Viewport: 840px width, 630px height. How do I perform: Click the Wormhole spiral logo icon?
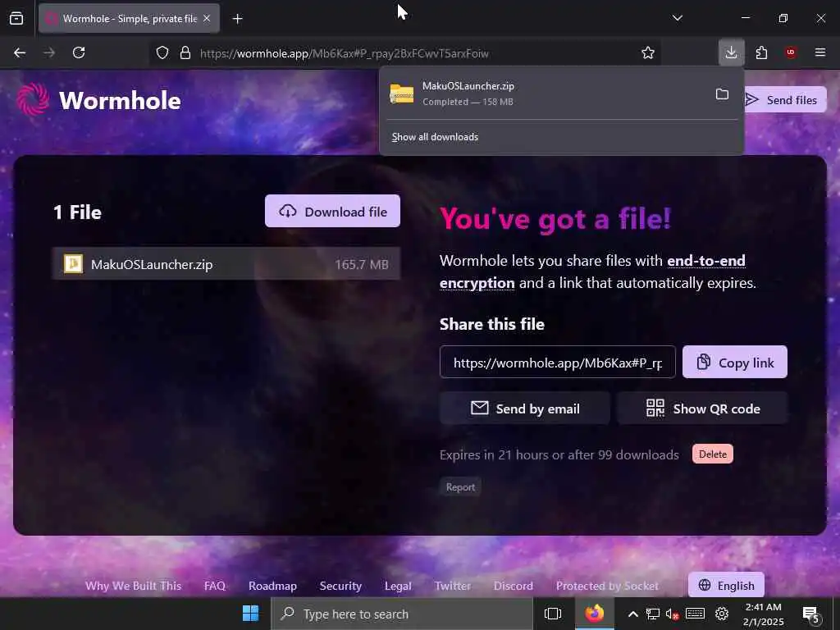pos(33,99)
